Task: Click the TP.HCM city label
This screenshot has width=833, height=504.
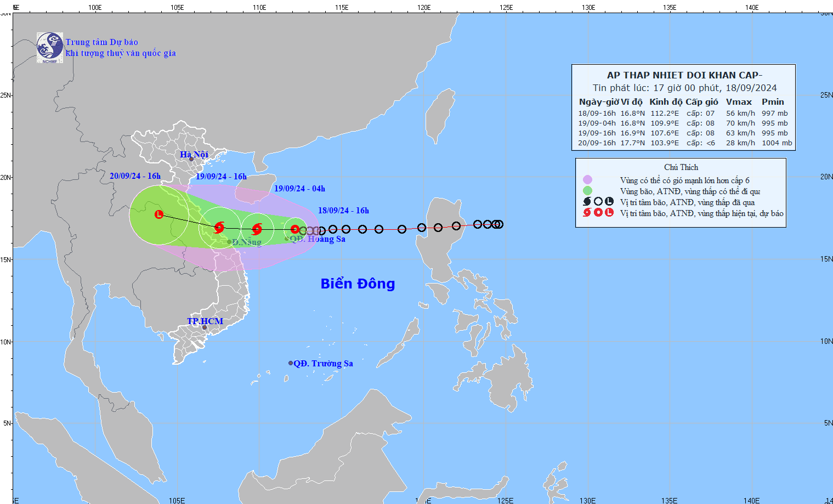Action: (205, 321)
